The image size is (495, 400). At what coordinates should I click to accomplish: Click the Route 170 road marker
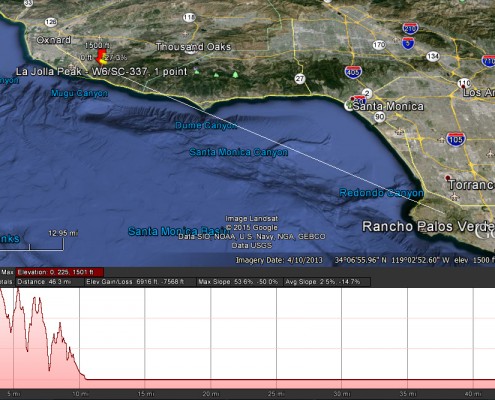coord(379,45)
